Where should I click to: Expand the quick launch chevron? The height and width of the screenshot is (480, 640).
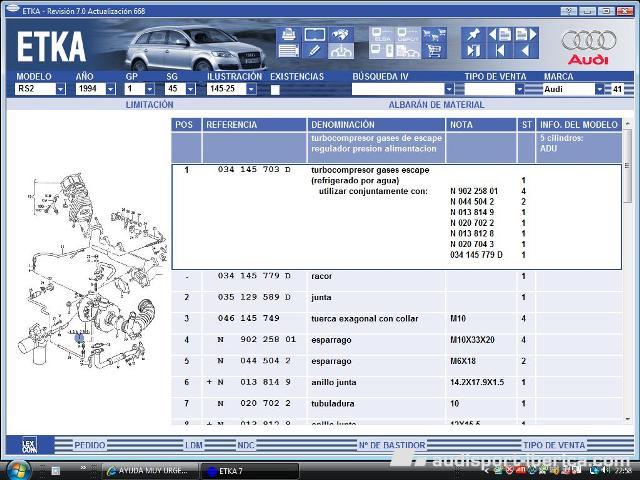pyautogui.click(x=83, y=468)
